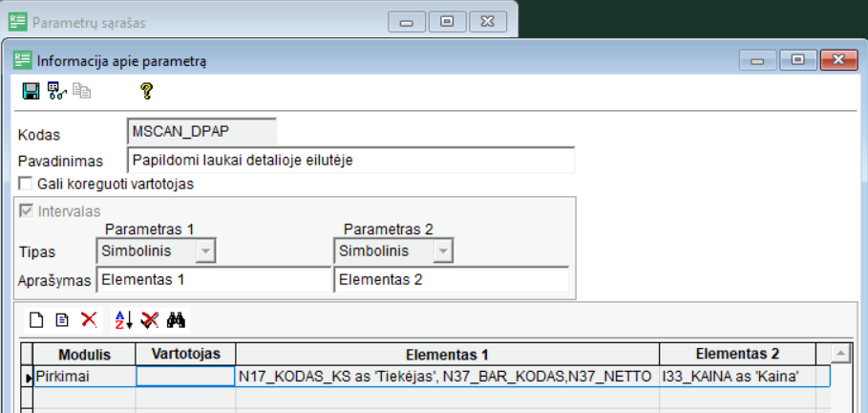Select the Pirkimai row cell

[x=84, y=378]
